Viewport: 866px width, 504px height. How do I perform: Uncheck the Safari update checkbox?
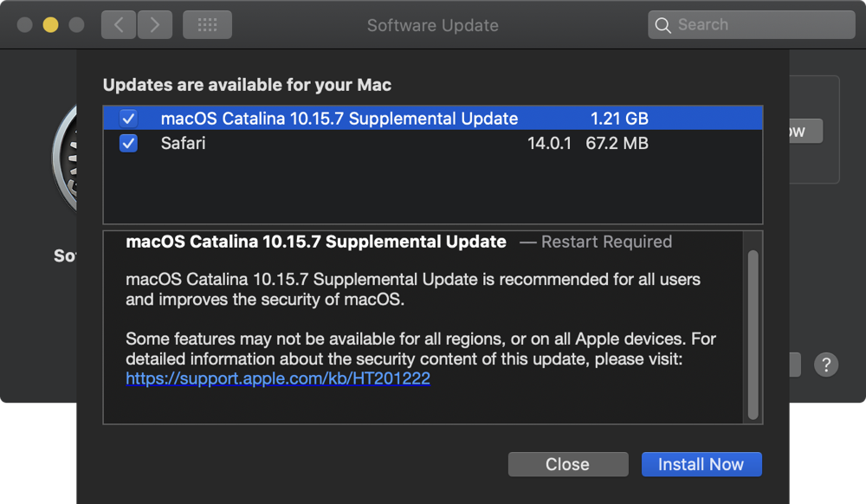tap(128, 143)
